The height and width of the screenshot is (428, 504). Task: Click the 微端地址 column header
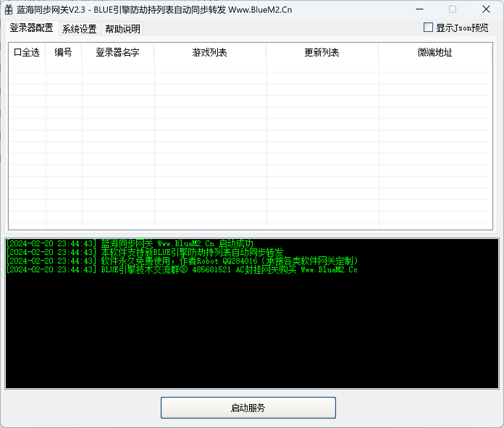(x=435, y=52)
